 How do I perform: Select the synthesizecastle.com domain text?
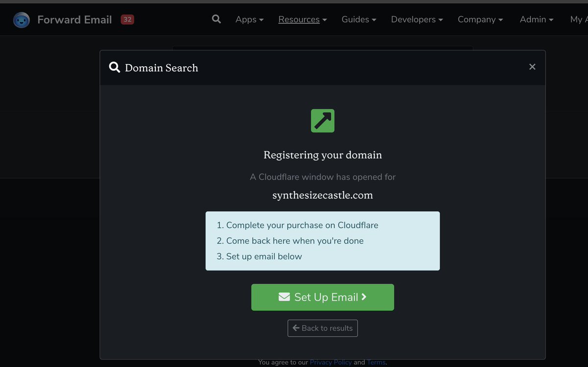(322, 195)
